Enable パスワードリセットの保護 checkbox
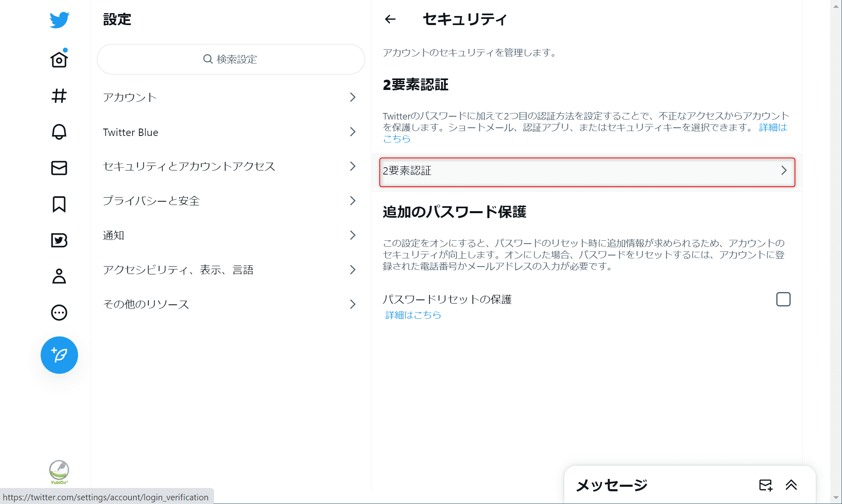Screen dimensions: 842x504 (x=783, y=299)
